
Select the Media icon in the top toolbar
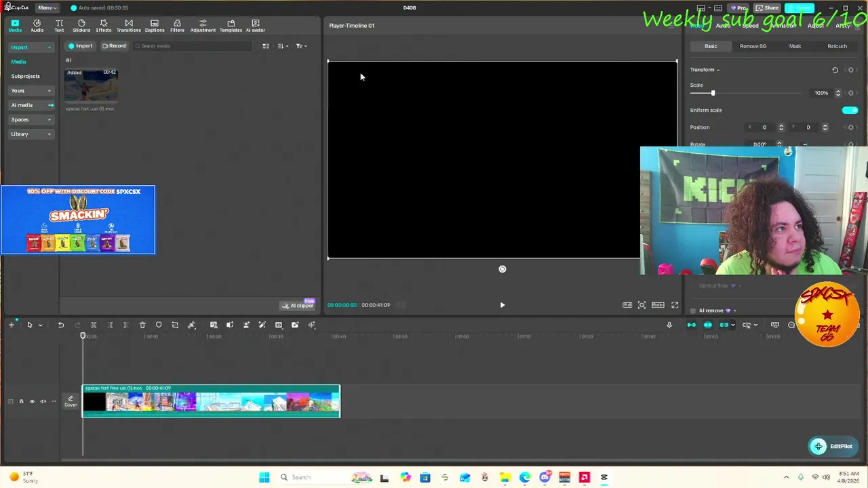pyautogui.click(x=15, y=26)
